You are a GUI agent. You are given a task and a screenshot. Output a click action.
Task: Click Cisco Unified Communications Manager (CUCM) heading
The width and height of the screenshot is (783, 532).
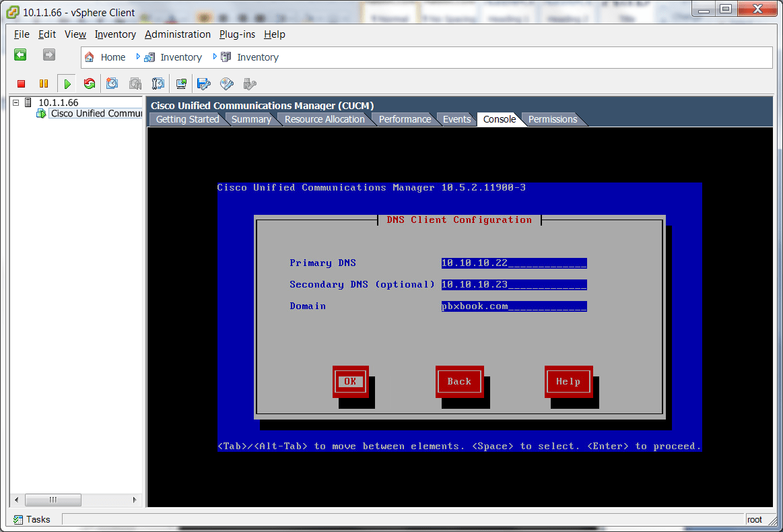pyautogui.click(x=262, y=106)
